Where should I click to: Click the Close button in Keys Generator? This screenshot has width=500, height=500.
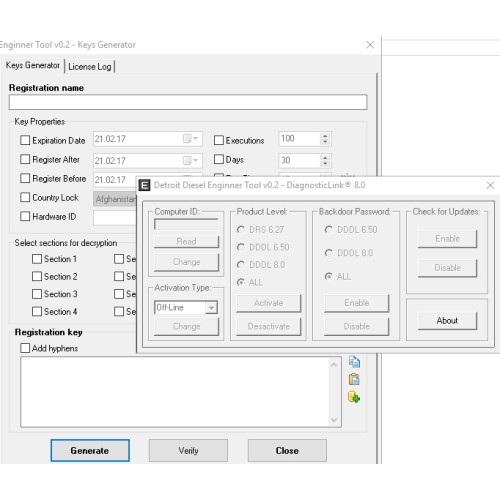(287, 450)
